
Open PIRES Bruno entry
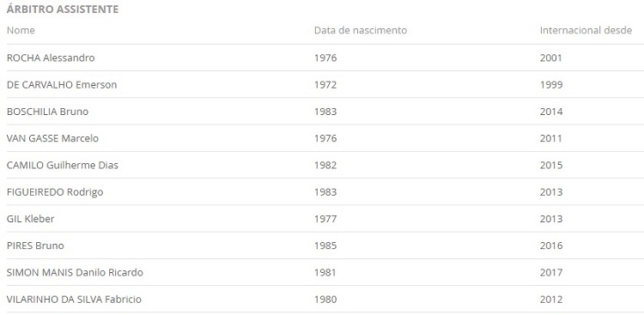click(35, 245)
